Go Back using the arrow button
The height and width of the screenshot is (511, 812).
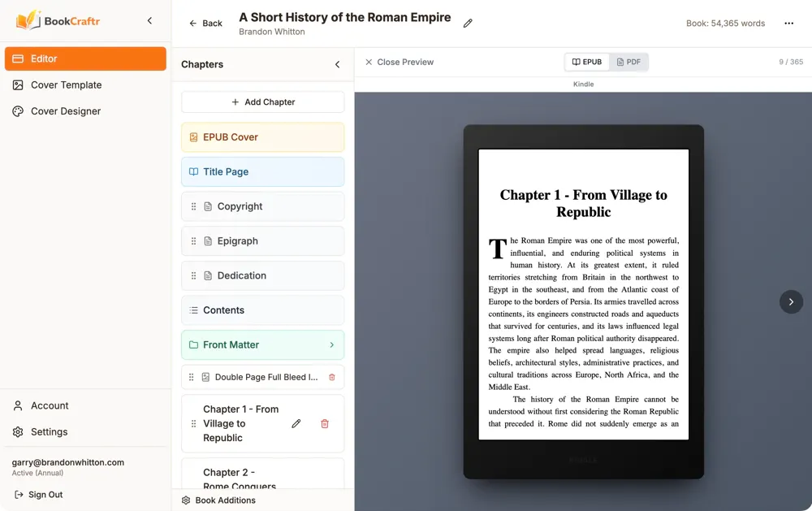pyautogui.click(x=205, y=24)
